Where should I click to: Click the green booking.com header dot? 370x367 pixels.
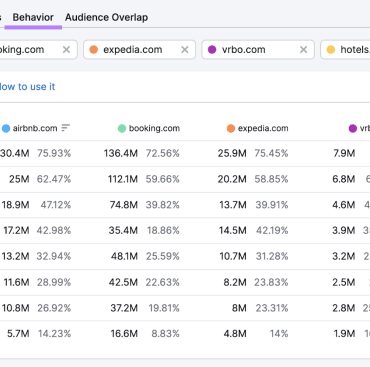click(x=122, y=128)
